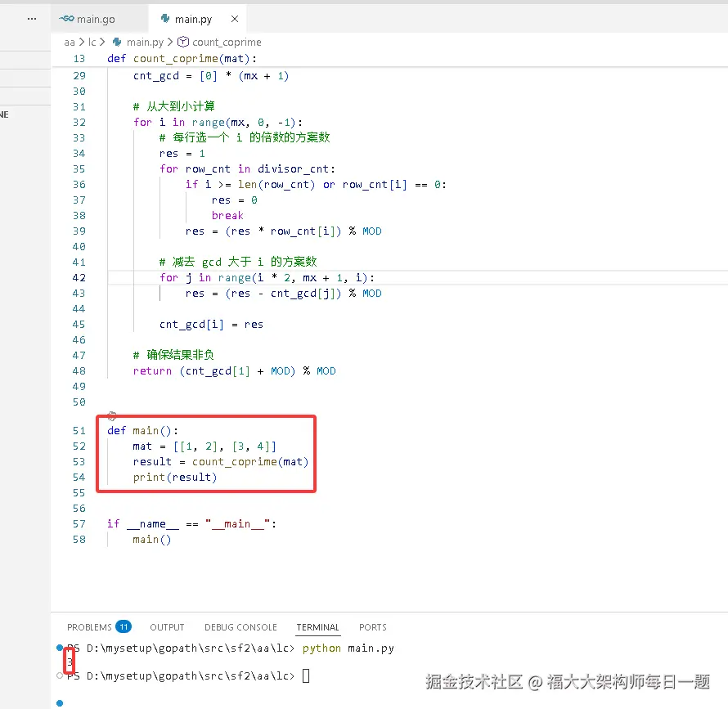Open the more actions ellipsis menu
This screenshot has width=728, height=709.
(x=32, y=19)
